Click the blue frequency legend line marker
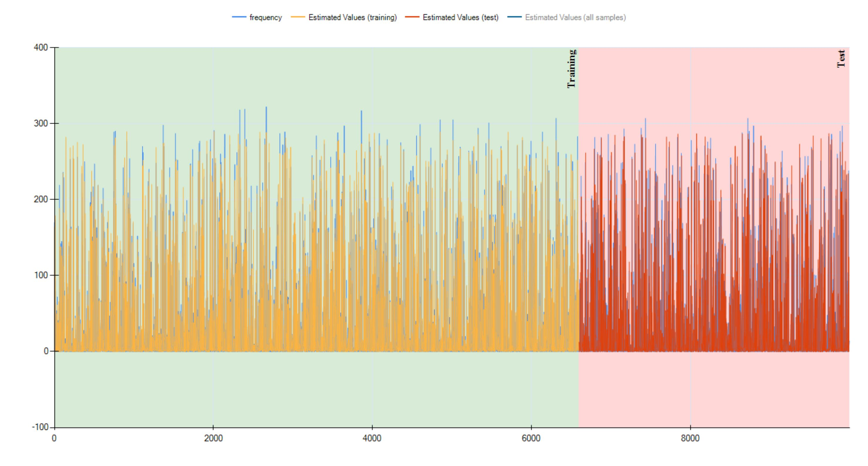 [x=239, y=17]
